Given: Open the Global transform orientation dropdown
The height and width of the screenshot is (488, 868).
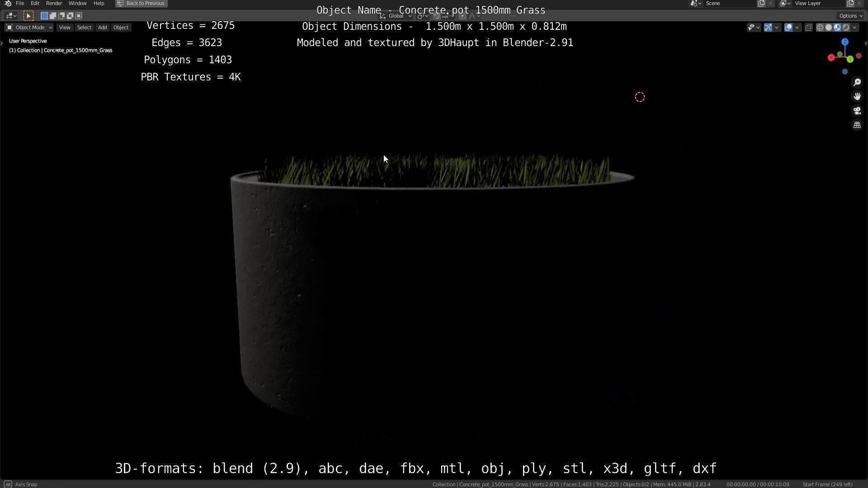Looking at the screenshot, I should point(396,16).
